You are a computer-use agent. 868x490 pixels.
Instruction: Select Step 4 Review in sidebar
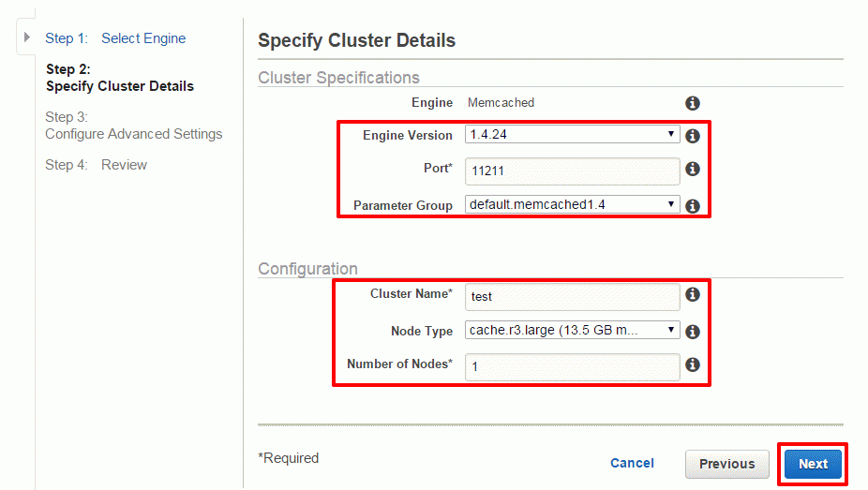coord(96,165)
